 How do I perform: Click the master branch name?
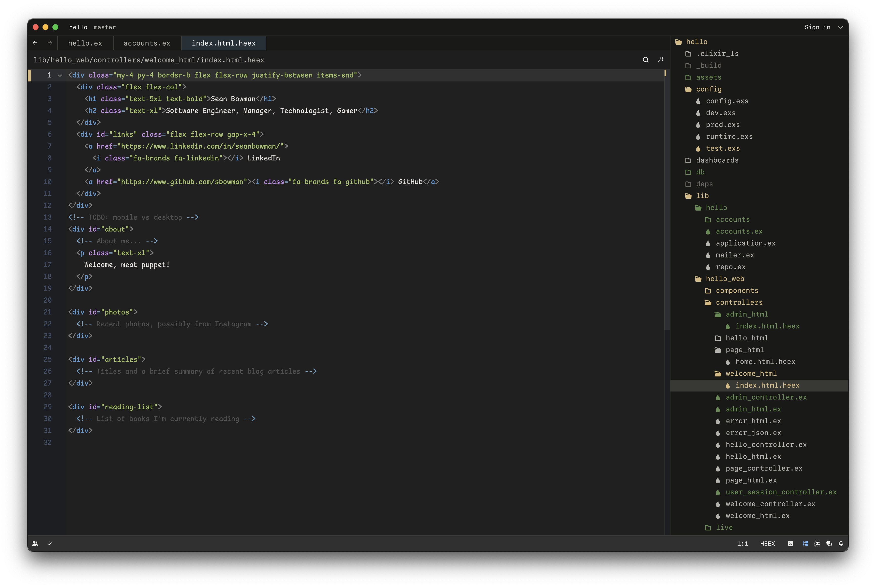click(105, 27)
